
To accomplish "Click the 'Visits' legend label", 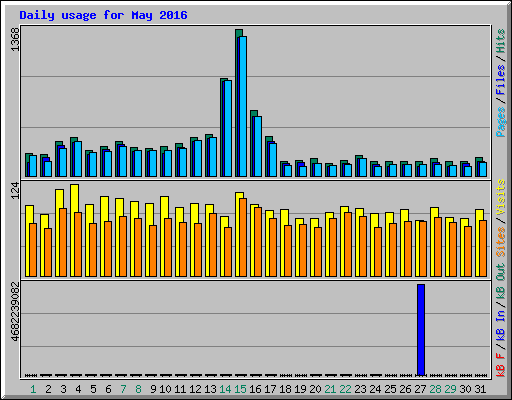I will coord(500,197).
